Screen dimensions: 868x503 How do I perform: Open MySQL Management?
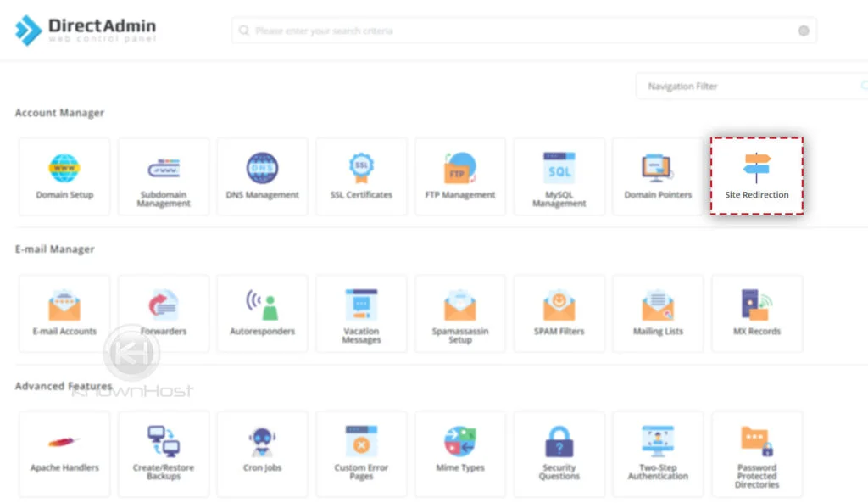[559, 176]
